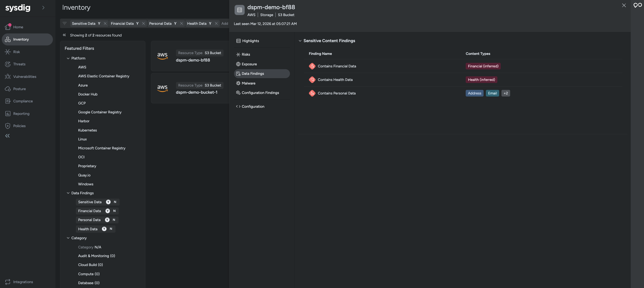Viewport: 644px width, 288px height.
Task: Click the Integrations icon at bottom left
Action: (x=8, y=282)
